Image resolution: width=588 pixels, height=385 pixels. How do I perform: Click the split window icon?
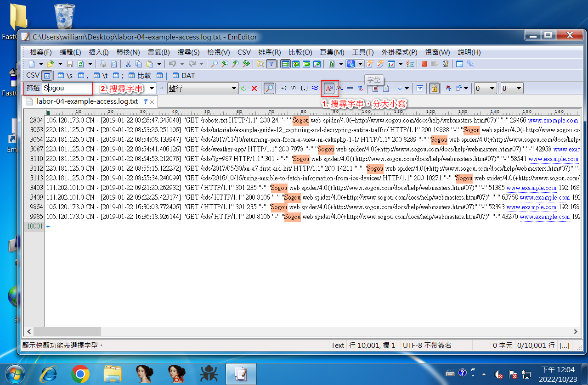point(459,64)
